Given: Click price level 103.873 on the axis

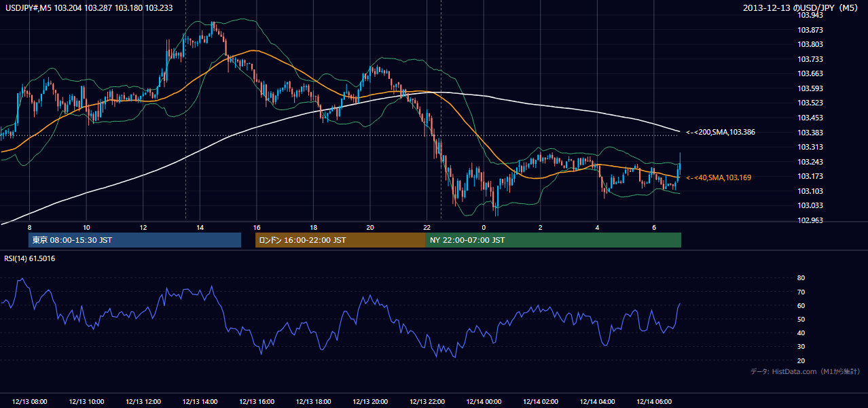Looking at the screenshot, I should 810,30.
